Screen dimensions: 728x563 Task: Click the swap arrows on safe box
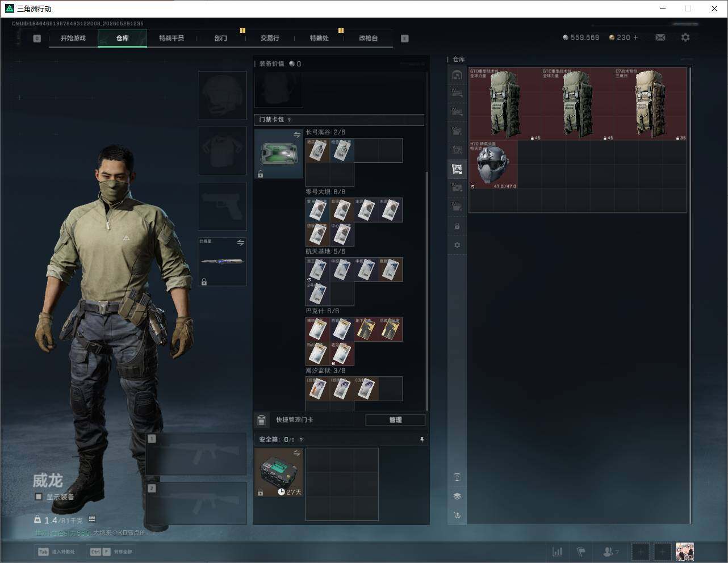tap(297, 453)
